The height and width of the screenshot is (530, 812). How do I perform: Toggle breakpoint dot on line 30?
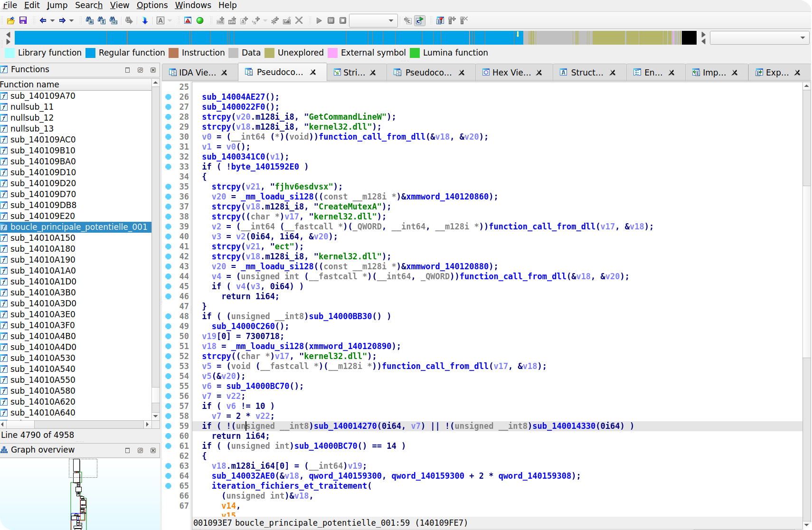pyautogui.click(x=168, y=137)
